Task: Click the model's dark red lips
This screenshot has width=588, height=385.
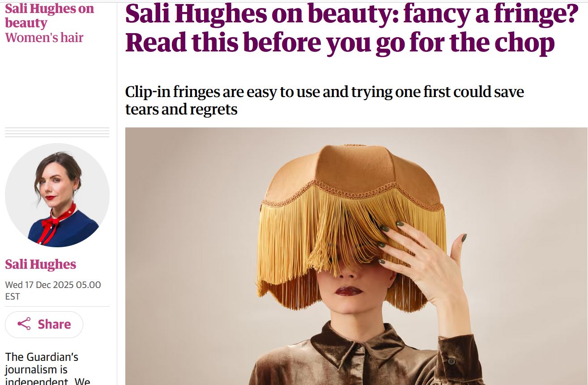Action: click(349, 291)
